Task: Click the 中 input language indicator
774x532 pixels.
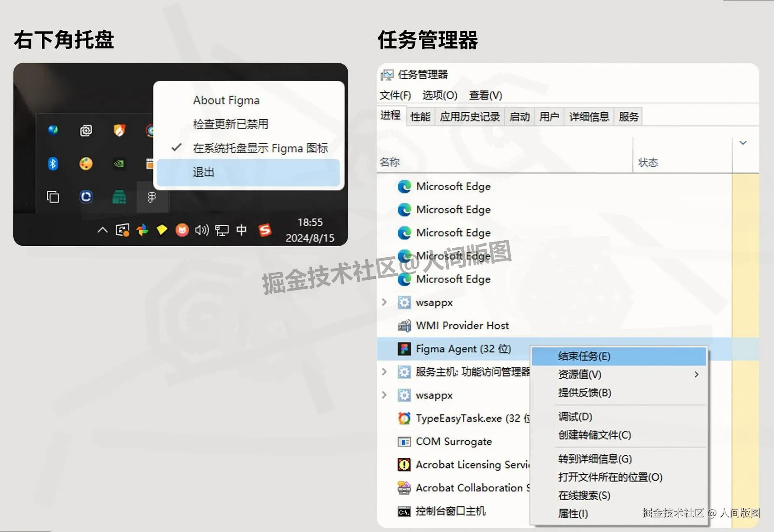Action: click(x=242, y=230)
